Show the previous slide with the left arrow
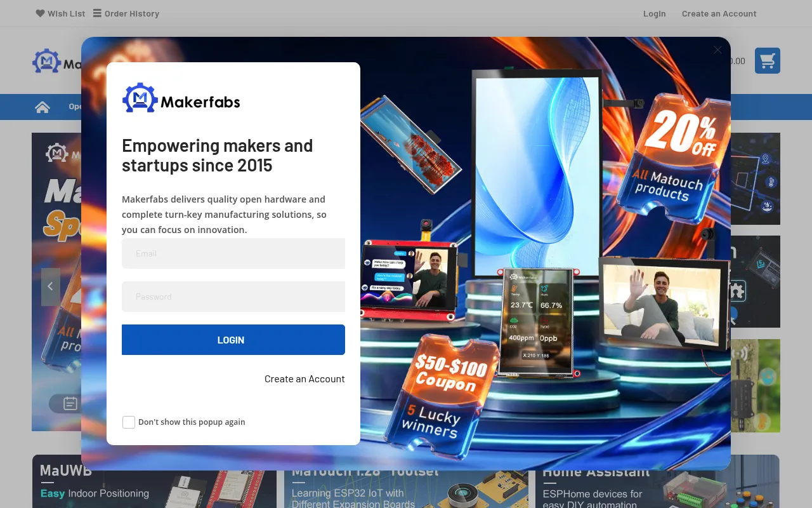Viewport: 812px width, 508px height. point(51,286)
